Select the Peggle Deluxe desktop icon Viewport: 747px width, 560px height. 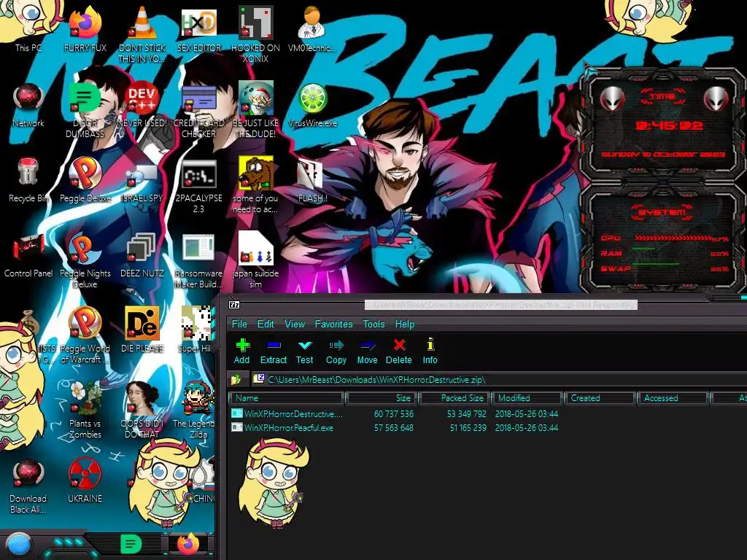(x=85, y=180)
